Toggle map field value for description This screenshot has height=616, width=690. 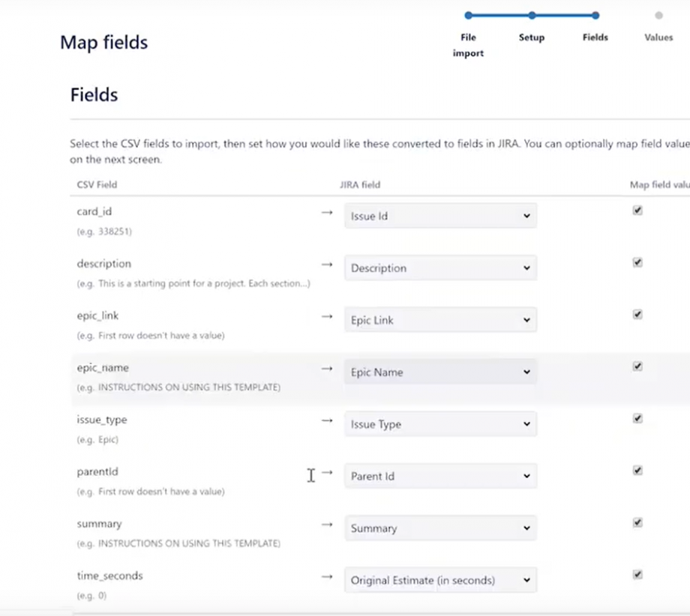[637, 262]
